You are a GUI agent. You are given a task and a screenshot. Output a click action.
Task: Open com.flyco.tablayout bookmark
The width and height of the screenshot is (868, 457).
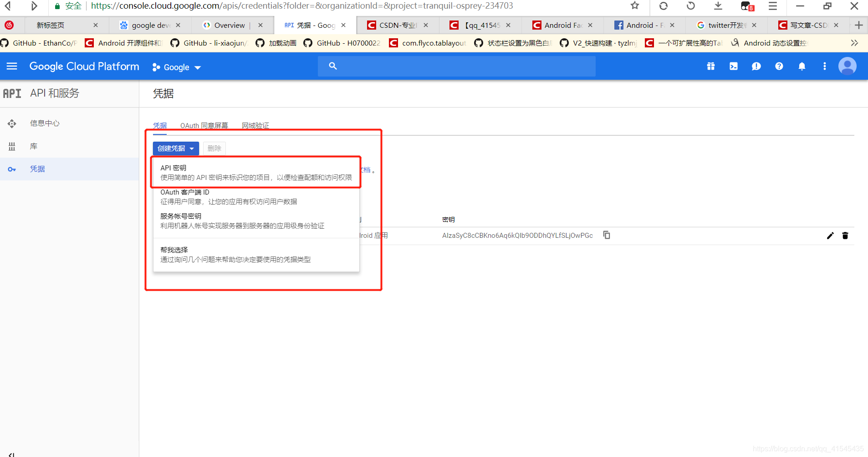tap(428, 43)
